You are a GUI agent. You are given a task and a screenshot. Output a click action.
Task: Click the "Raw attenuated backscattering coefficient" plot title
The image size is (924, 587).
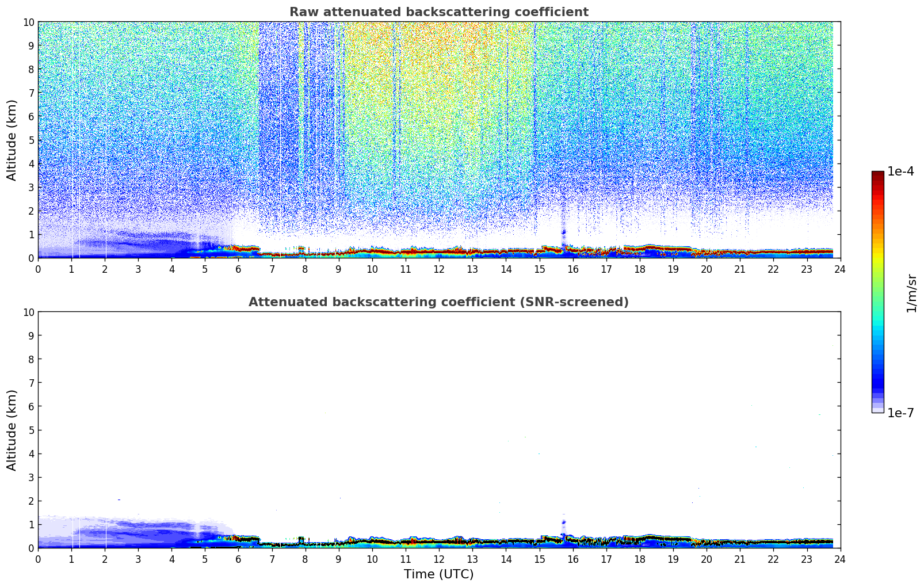pyautogui.click(x=438, y=12)
